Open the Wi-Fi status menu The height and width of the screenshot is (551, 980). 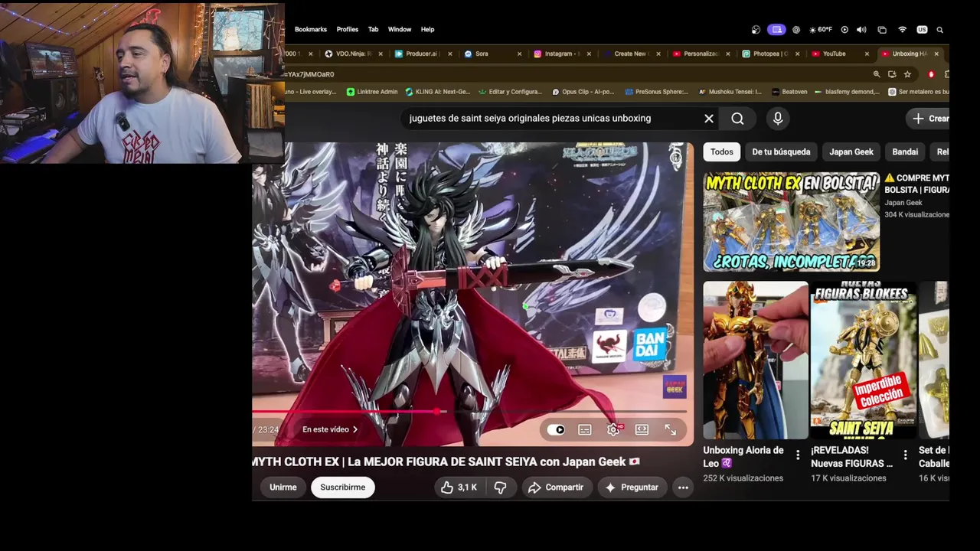point(902,30)
